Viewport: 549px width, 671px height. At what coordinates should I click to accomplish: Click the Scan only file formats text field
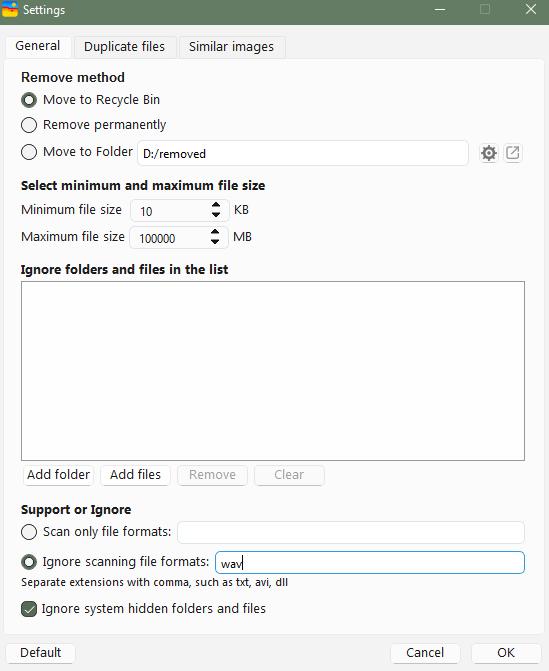click(x=351, y=533)
